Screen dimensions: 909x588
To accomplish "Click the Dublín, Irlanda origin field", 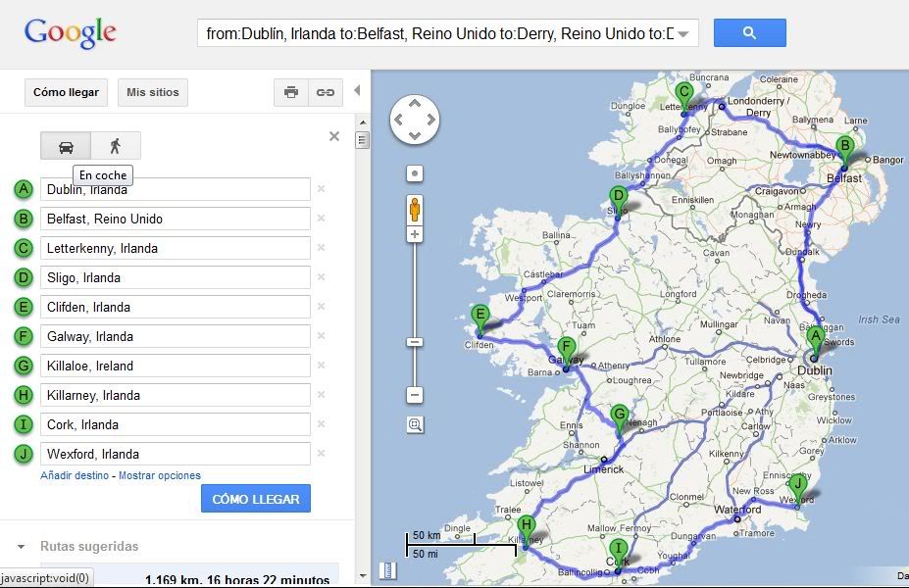I will (176, 189).
